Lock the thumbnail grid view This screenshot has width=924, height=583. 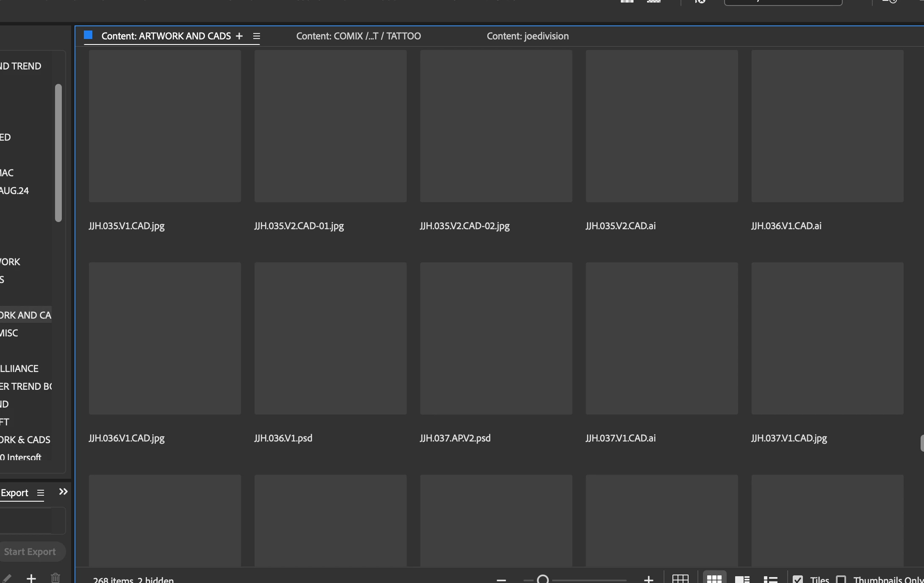click(x=680, y=579)
